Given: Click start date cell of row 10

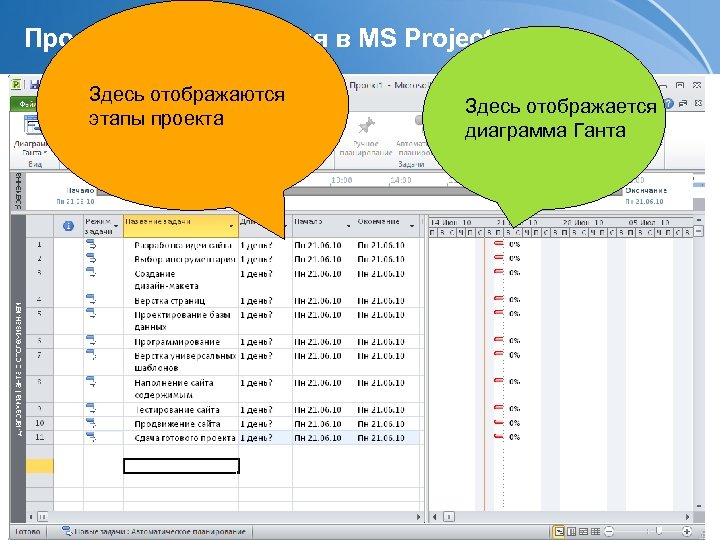Looking at the screenshot, I should coord(323,424).
